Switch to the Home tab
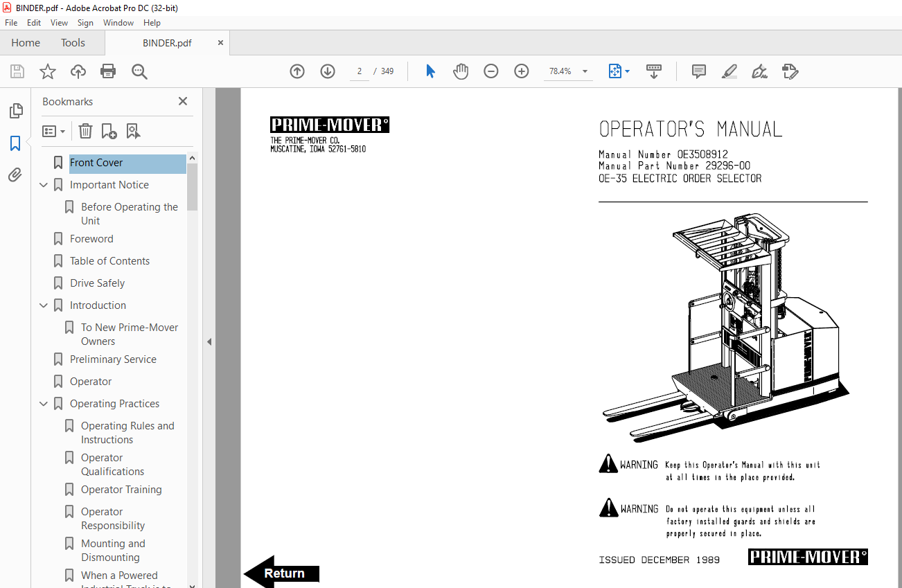Image resolution: width=902 pixels, height=588 pixels. (x=26, y=43)
